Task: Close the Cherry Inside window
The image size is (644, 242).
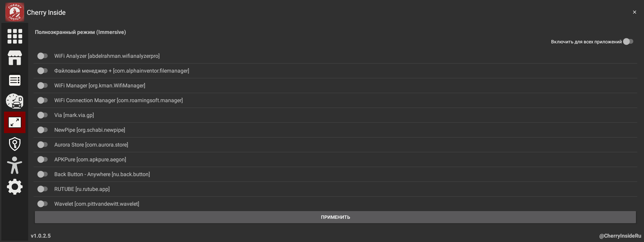Action: coord(634,12)
